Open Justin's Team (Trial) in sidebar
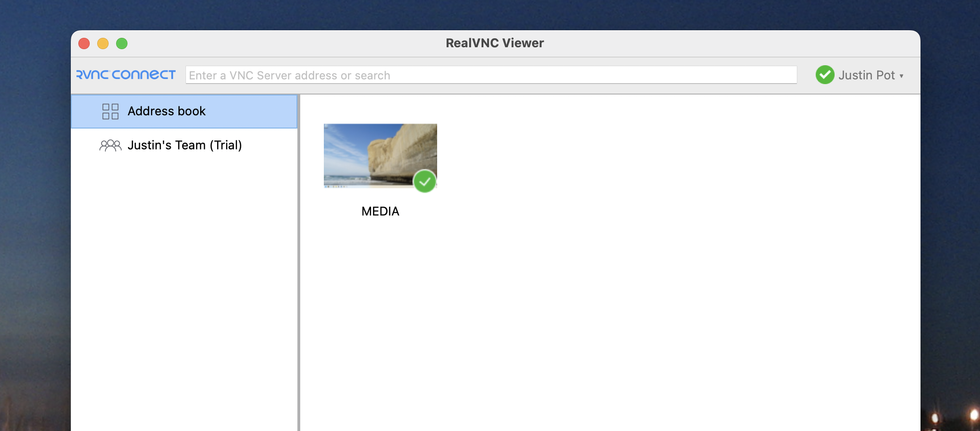980x431 pixels. click(x=184, y=145)
